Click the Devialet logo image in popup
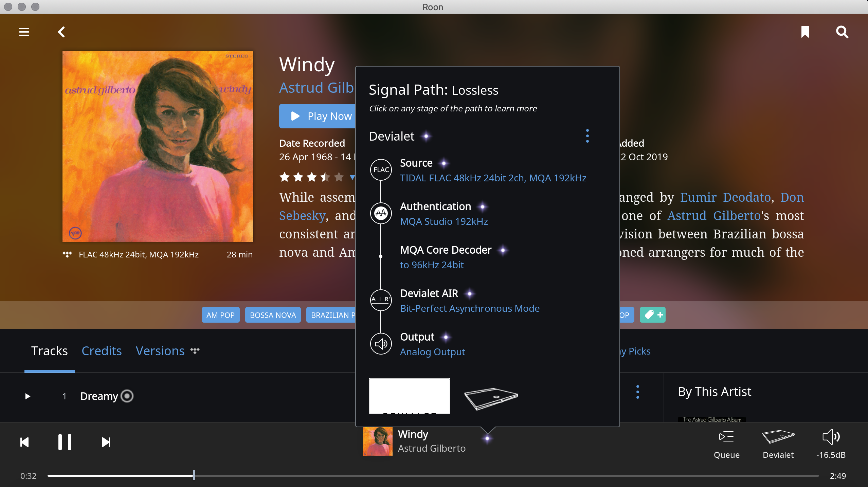Image resolution: width=868 pixels, height=487 pixels. tap(409, 396)
